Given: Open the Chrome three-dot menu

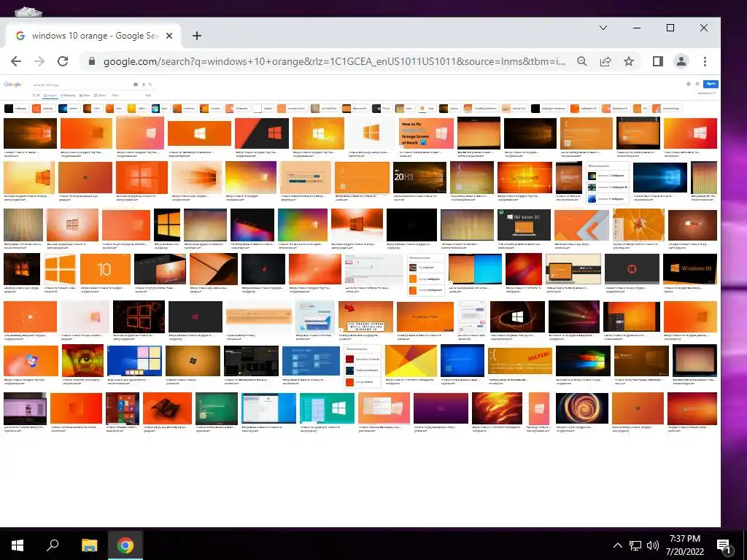Looking at the screenshot, I should 705,61.
